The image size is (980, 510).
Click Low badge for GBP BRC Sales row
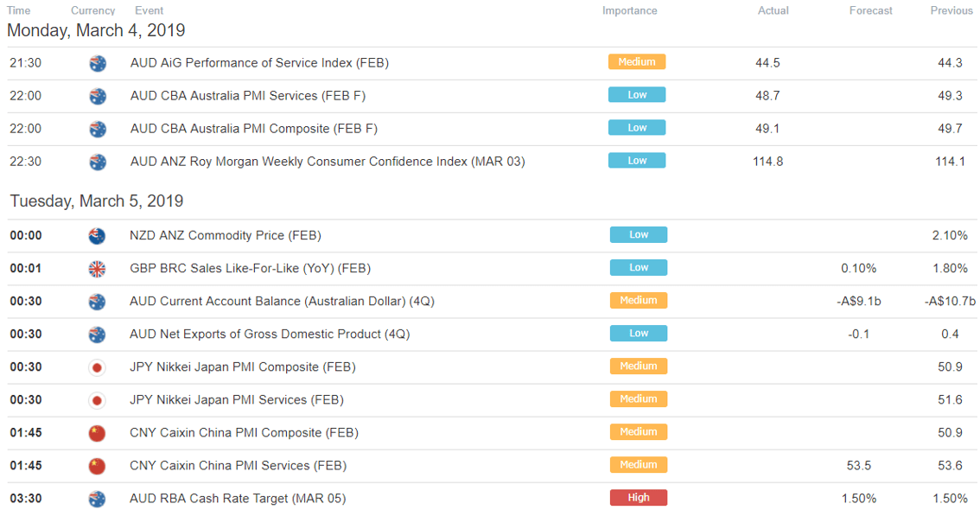[x=638, y=267]
